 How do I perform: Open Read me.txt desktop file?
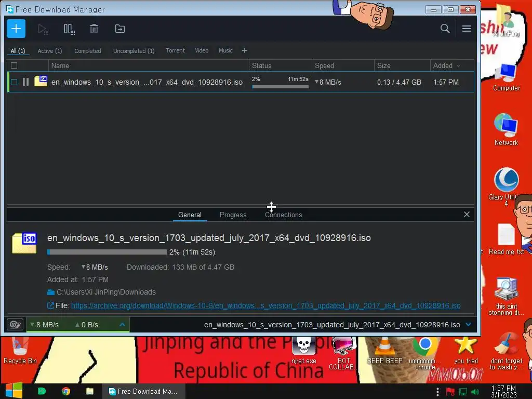click(506, 239)
